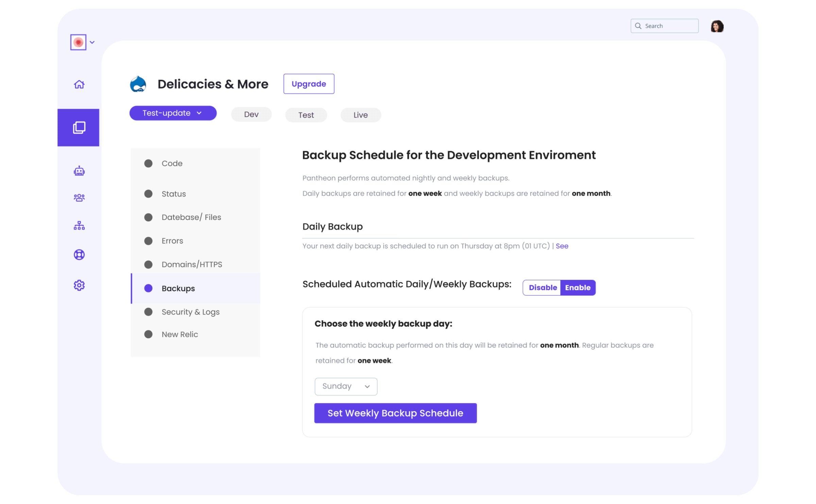Open the Errors section
Image resolution: width=816 pixels, height=504 pixels.
pyautogui.click(x=195, y=241)
